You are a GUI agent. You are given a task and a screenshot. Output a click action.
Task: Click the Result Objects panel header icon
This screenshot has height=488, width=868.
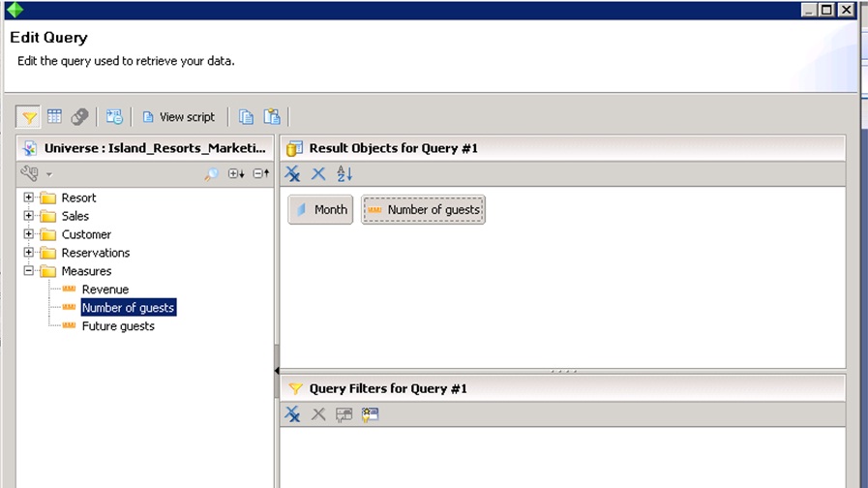(x=294, y=148)
